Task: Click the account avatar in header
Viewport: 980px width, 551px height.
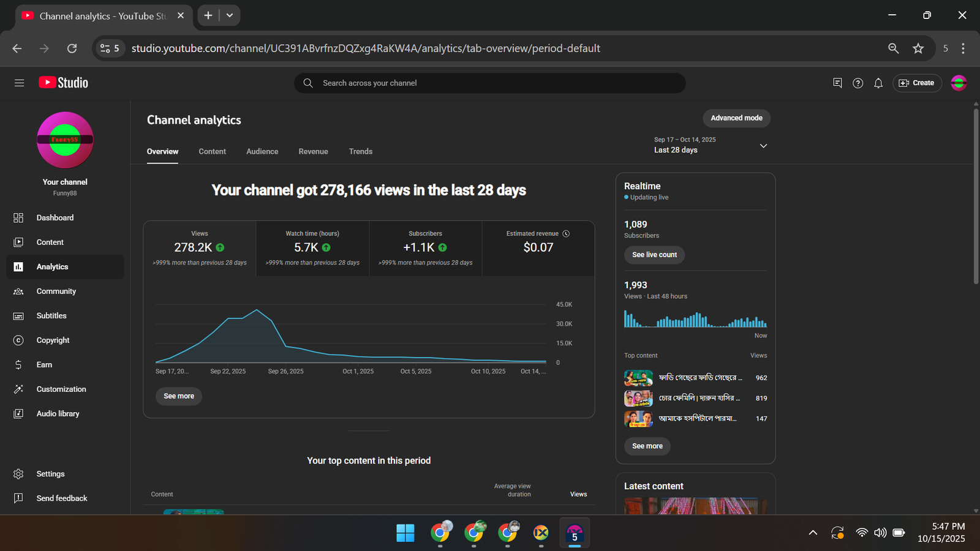Action: coord(959,83)
